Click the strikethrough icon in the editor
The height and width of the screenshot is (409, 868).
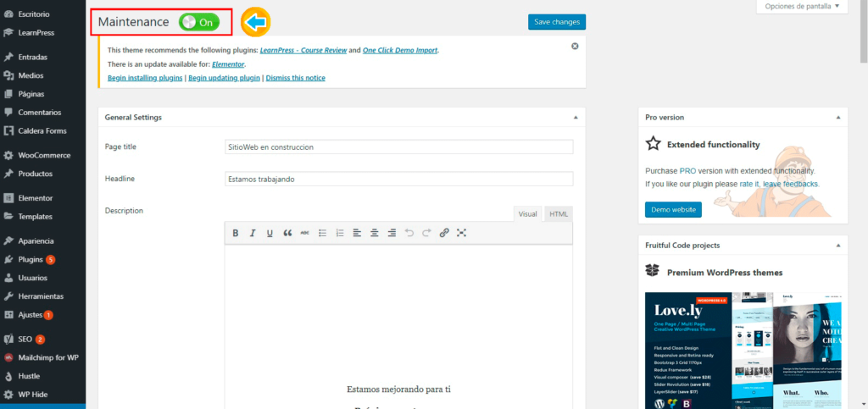[x=304, y=233]
